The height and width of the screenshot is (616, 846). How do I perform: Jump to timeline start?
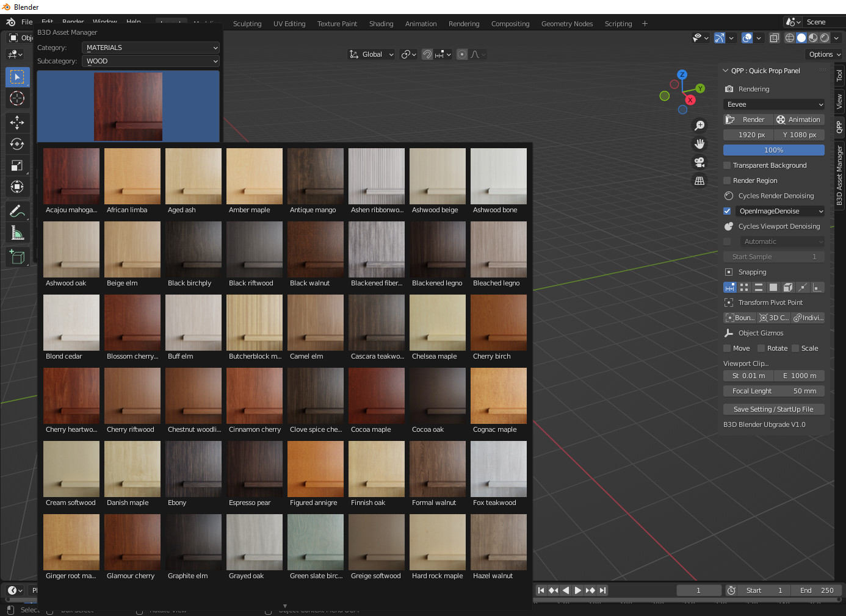point(541,590)
